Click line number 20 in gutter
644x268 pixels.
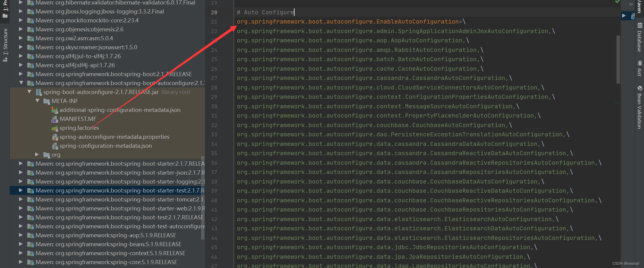click(x=214, y=13)
